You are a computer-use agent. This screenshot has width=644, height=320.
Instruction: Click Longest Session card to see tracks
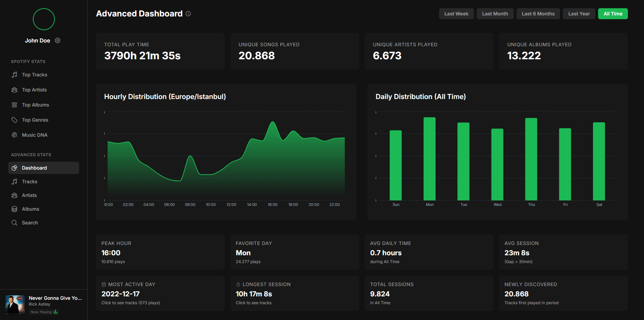tap(294, 293)
